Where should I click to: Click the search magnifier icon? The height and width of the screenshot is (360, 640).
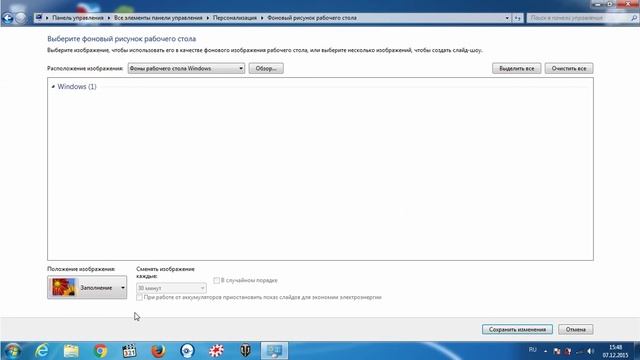[x=634, y=18]
